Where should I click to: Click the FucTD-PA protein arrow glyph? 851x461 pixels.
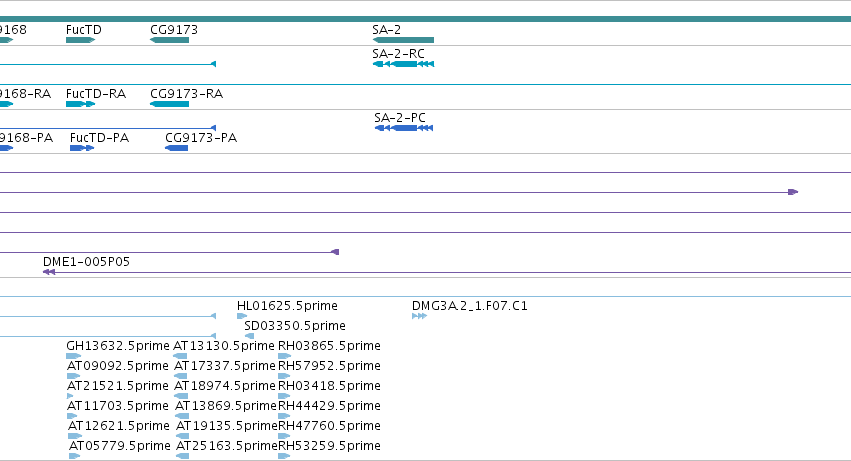[82, 148]
